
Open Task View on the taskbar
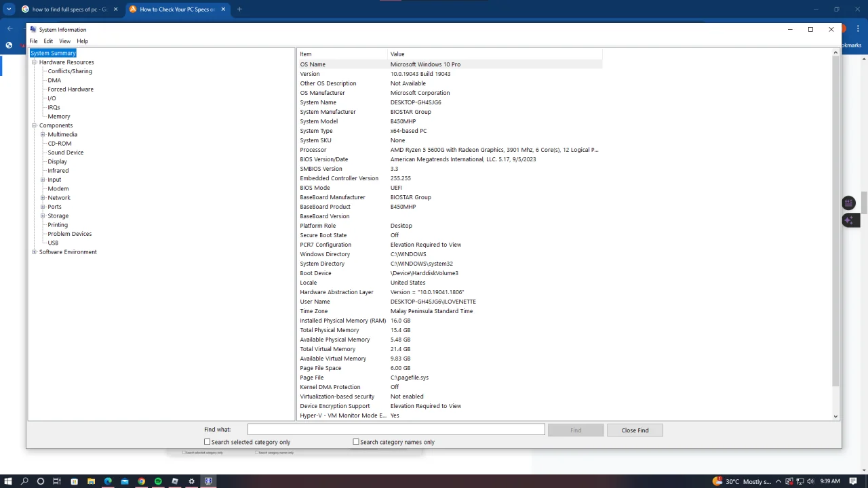57,481
